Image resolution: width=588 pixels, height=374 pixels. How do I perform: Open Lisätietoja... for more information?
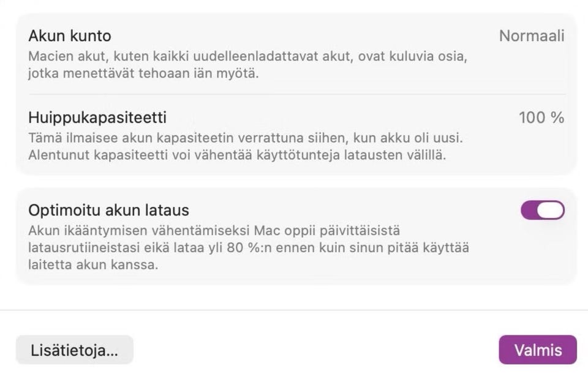(74, 350)
